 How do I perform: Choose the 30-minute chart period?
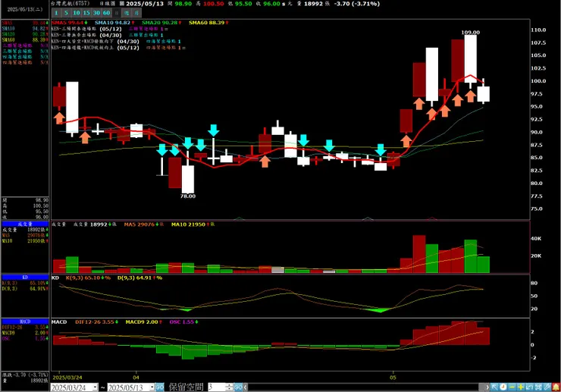tap(96, 13)
